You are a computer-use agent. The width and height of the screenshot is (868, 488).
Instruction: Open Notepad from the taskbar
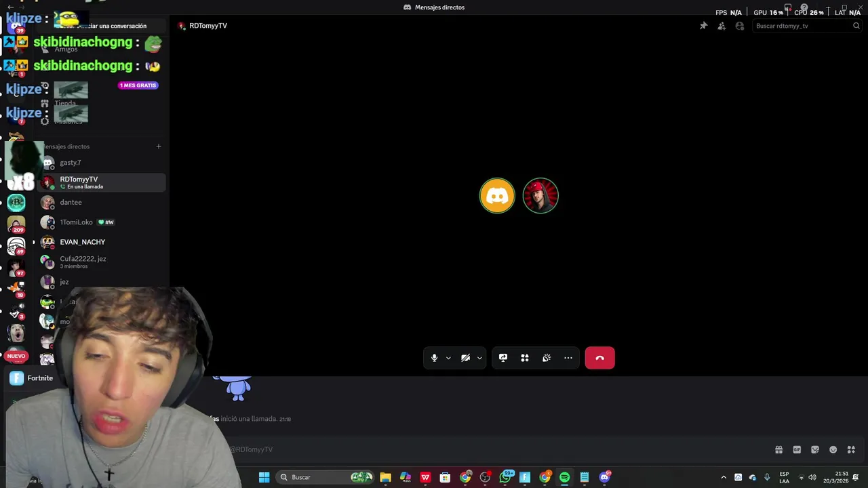[x=584, y=477]
